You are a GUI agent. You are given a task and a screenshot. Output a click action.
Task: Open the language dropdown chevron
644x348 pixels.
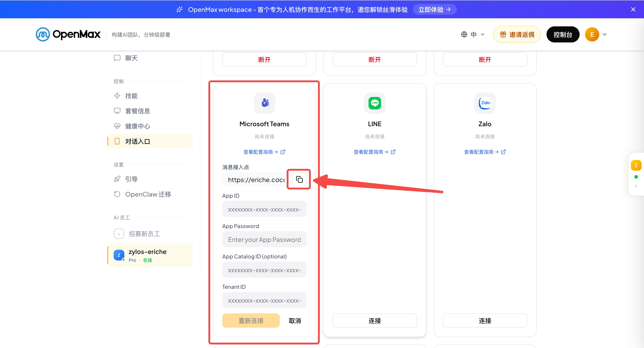[x=483, y=34]
